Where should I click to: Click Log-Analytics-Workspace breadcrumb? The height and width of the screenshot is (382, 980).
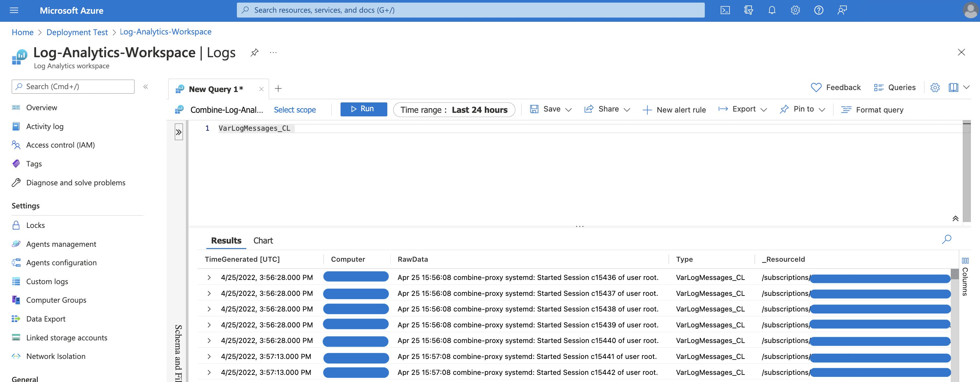pyautogui.click(x=165, y=32)
